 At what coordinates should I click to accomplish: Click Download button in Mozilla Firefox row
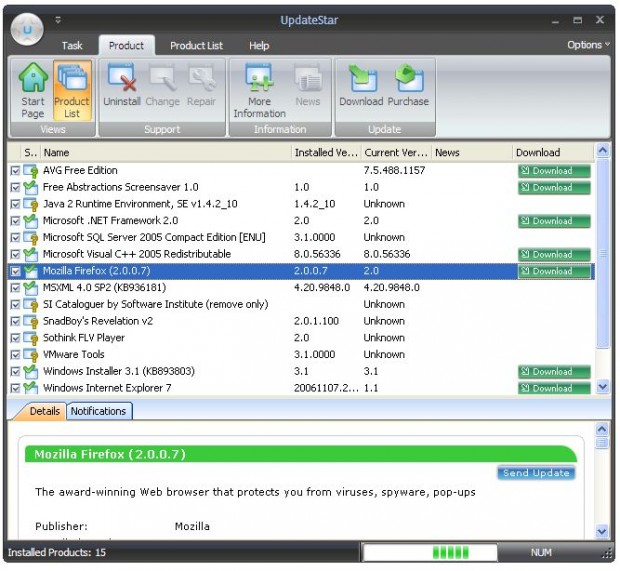click(554, 271)
